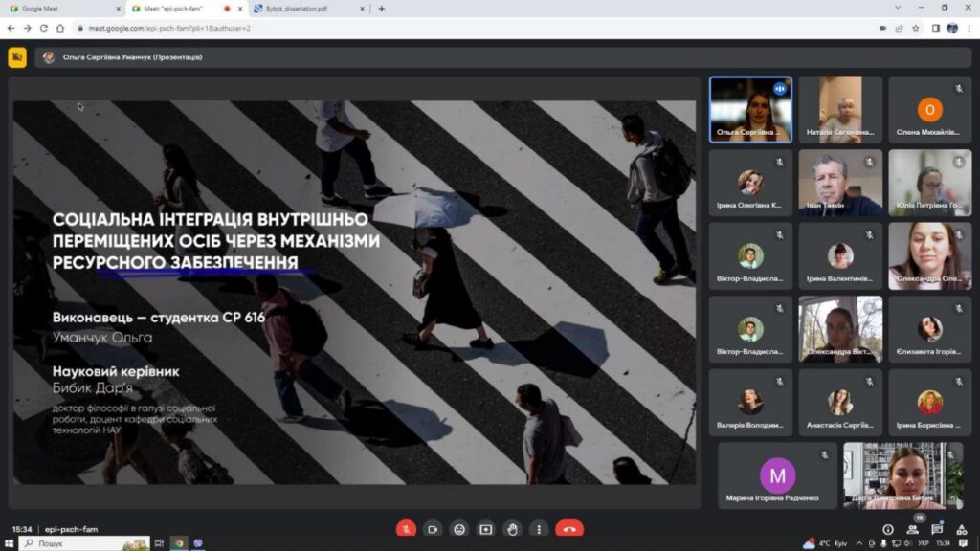The width and height of the screenshot is (980, 551).
Task: Toggle the camera on or off
Action: [433, 529]
